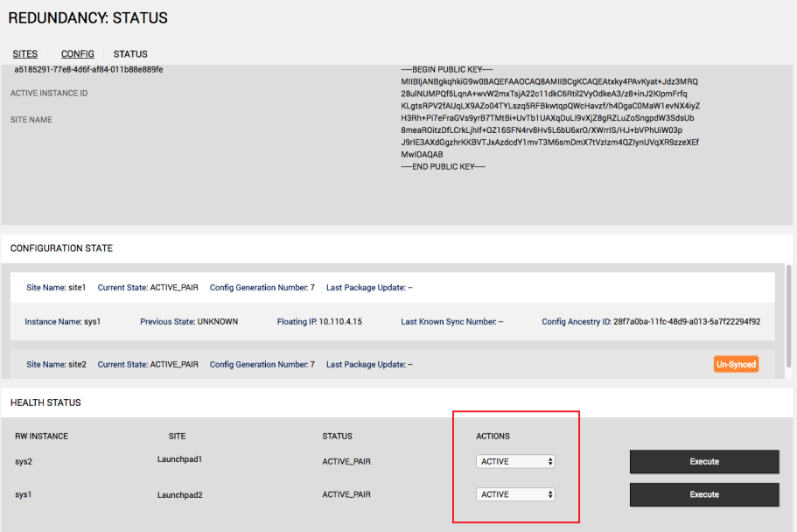Click the Launchpad2 site cell
Viewport: 797px width, 532px height.
179,494
